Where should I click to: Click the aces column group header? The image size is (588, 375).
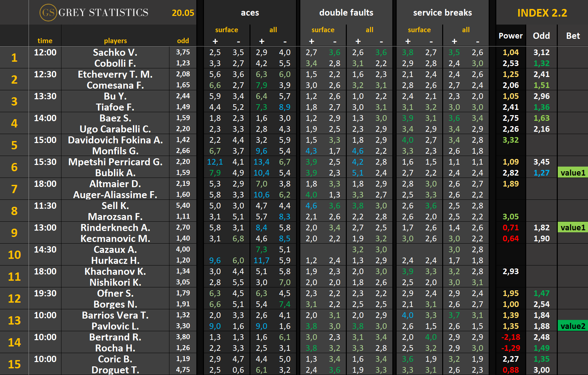pos(250,13)
